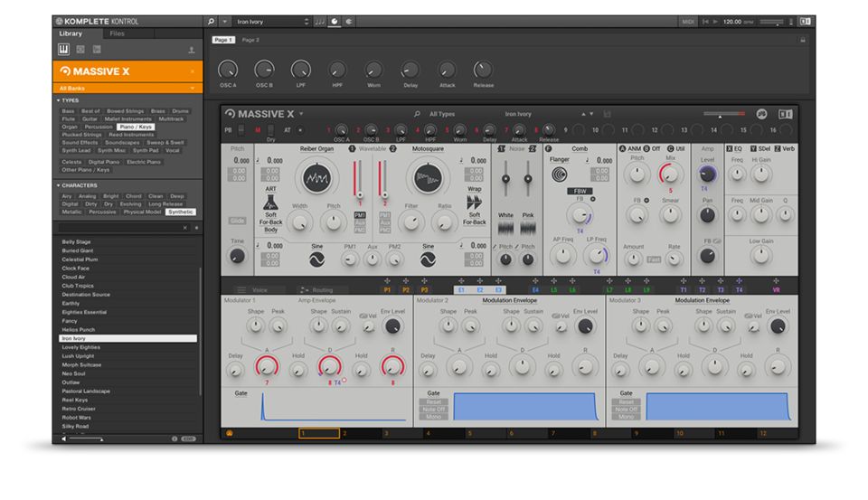Switch to the Files tab
Image resolution: width=868 pixels, height=500 pixels.
[x=118, y=33]
